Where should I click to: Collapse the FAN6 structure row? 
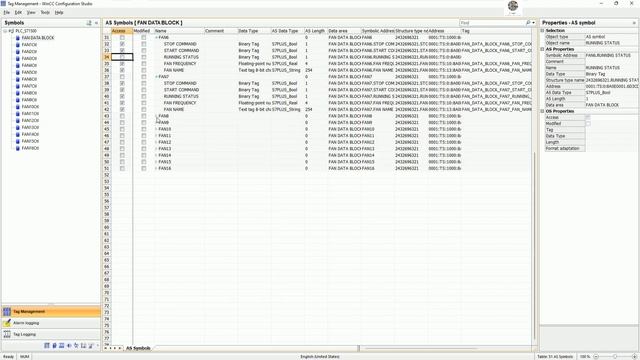pos(156,38)
